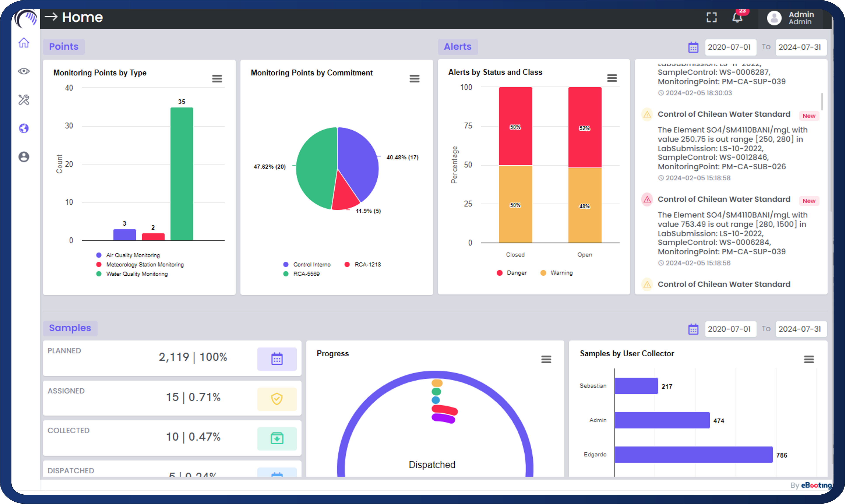The height and width of the screenshot is (504, 845).
Task: Click New badge on the 250.75 alert
Action: (x=809, y=116)
